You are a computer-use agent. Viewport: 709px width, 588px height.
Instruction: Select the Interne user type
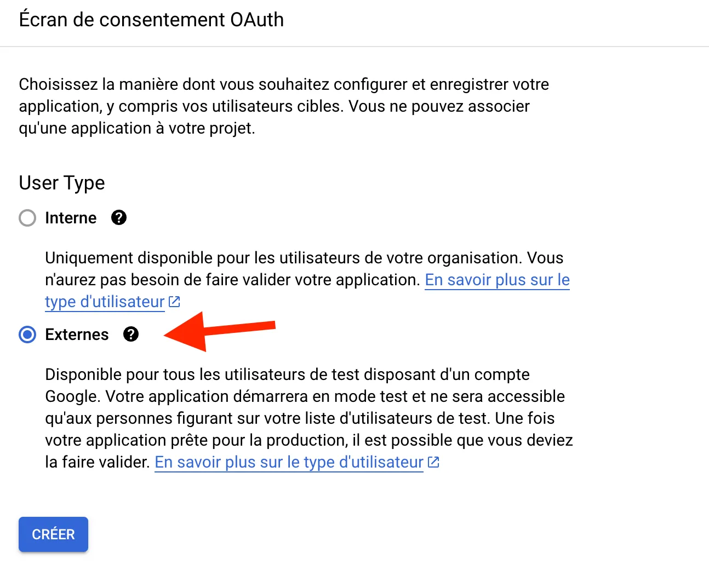pos(27,217)
